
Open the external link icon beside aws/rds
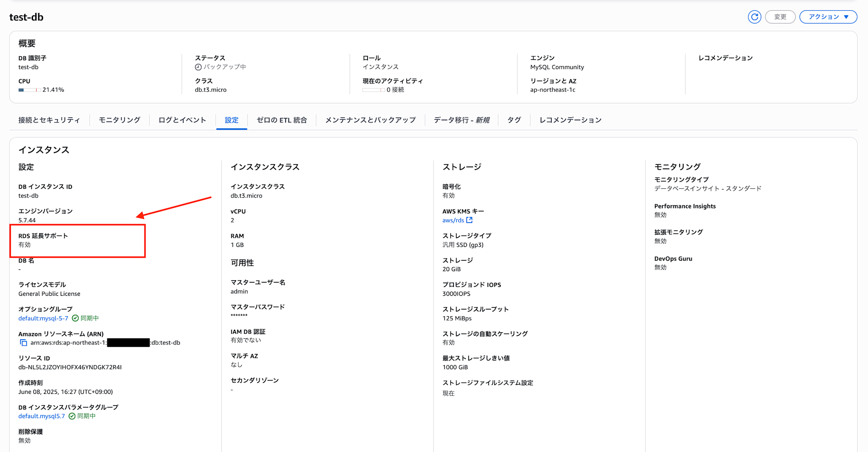coord(469,220)
